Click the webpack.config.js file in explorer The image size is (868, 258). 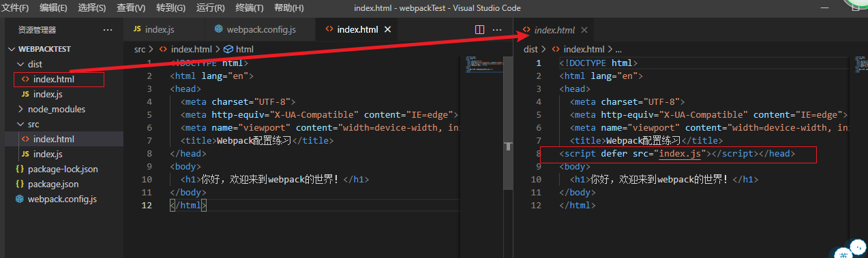coord(62,199)
